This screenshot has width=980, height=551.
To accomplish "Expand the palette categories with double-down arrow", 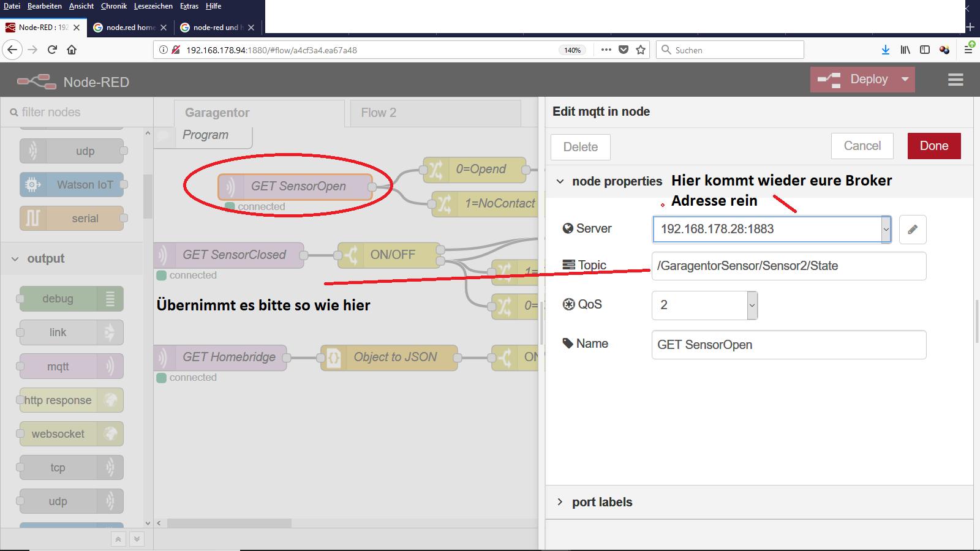I will 137,539.
